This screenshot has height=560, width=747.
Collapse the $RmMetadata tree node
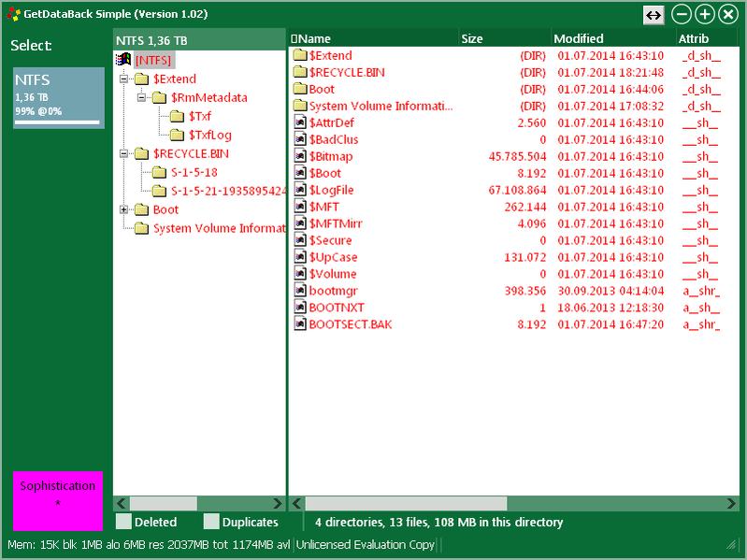click(141, 97)
